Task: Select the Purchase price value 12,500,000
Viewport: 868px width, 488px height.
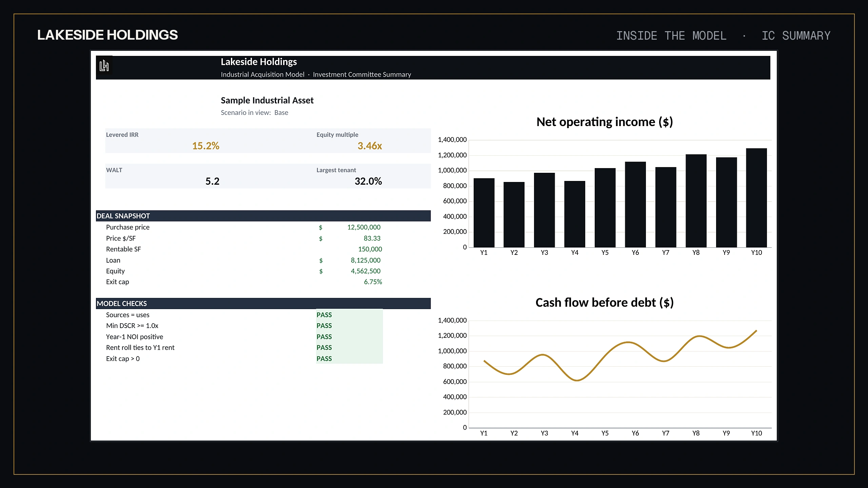Action: point(363,227)
